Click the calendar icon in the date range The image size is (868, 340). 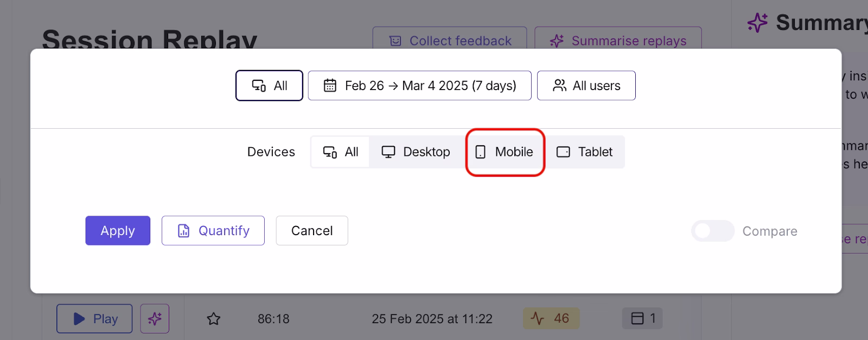click(329, 85)
